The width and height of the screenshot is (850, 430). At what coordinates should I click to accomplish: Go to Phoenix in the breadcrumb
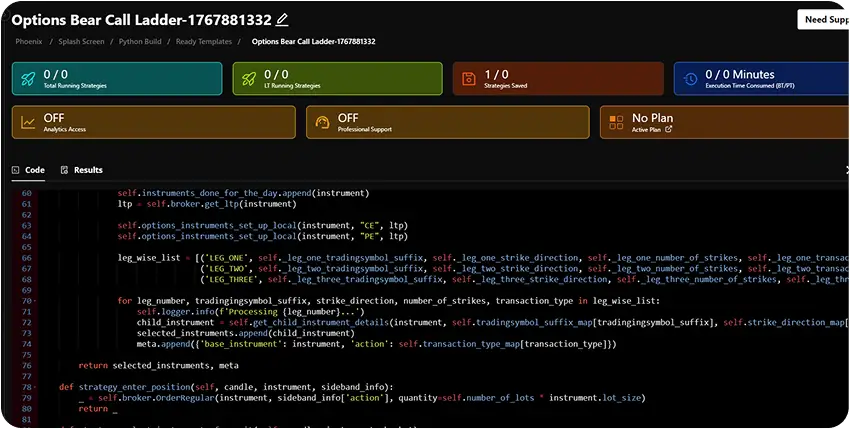tap(29, 41)
